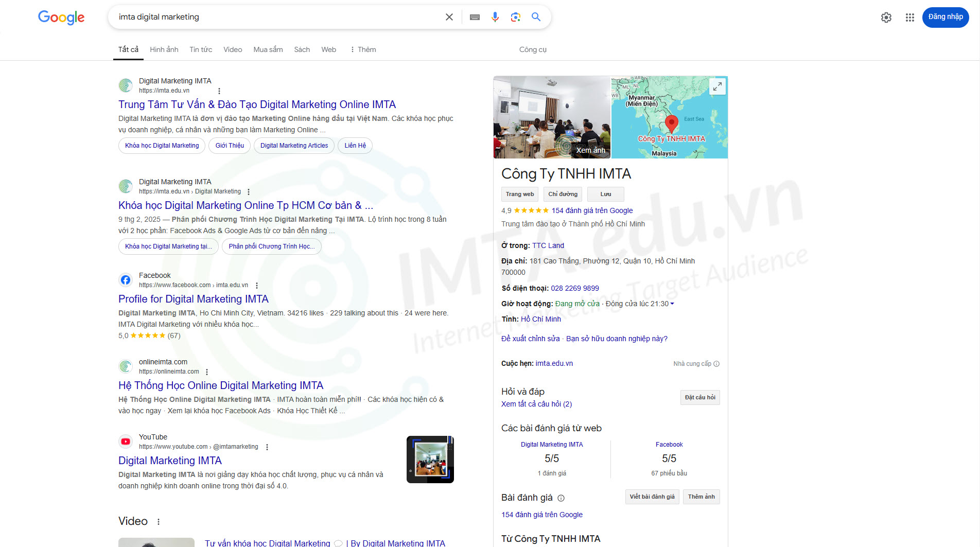The width and height of the screenshot is (980, 547).
Task: Open Liên Hệ sitelink chip
Action: pyautogui.click(x=355, y=146)
